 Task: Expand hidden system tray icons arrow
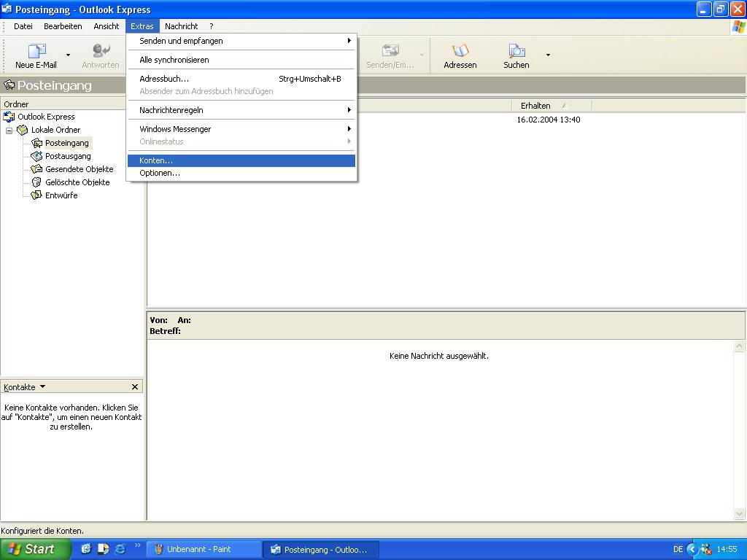pyautogui.click(x=692, y=550)
